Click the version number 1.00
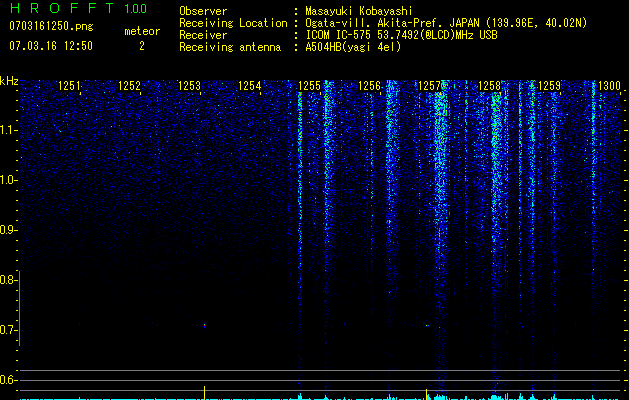Viewport: 629px width, 400px height. click(x=135, y=8)
